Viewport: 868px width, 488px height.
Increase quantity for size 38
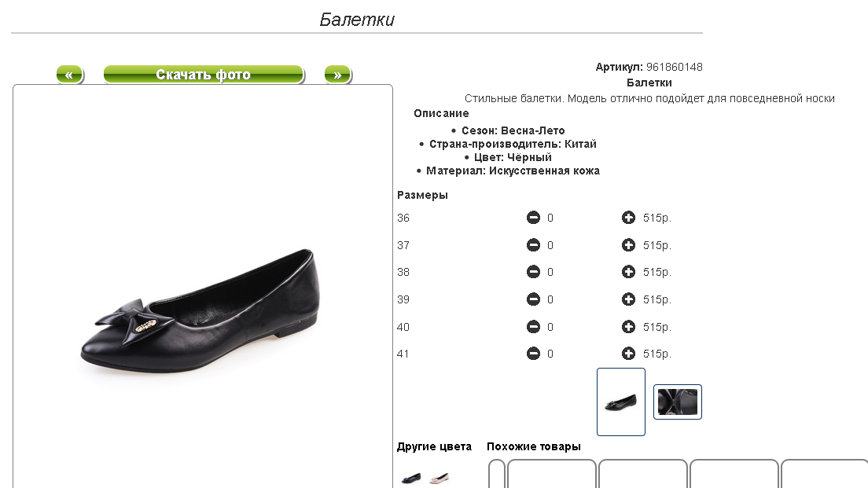point(628,272)
